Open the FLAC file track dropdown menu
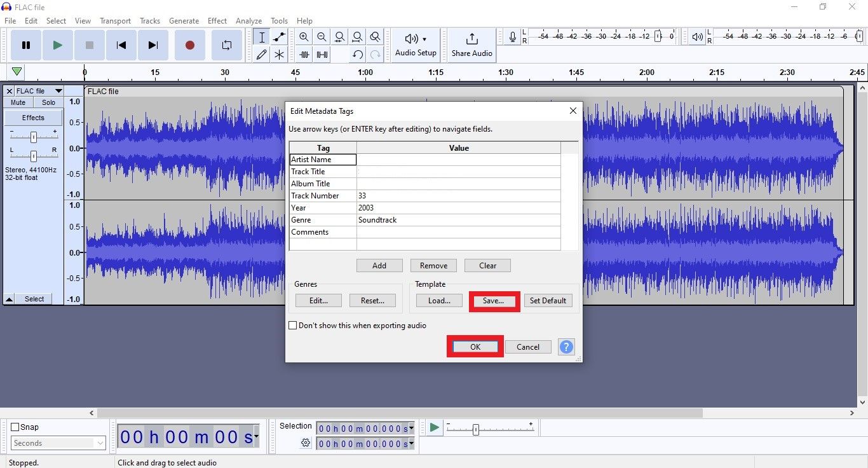Screen dimensions: 868x468 57,90
